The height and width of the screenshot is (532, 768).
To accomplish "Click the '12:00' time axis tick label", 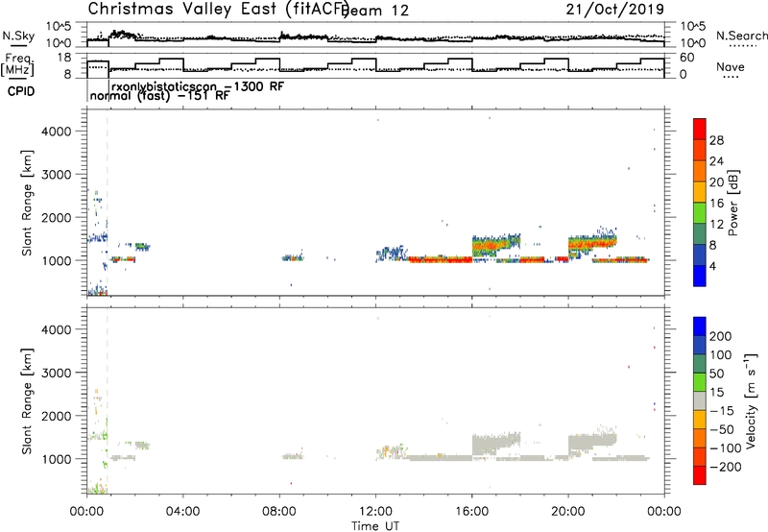I will coord(375,512).
